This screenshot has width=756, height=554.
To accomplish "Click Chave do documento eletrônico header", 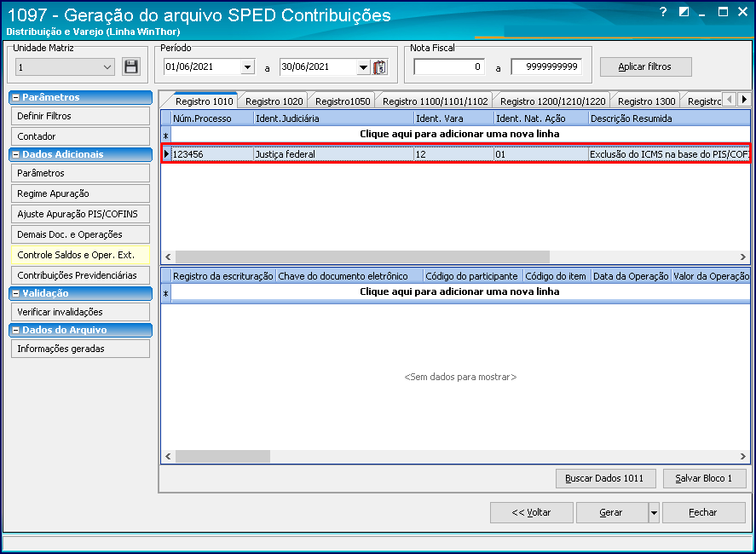I will coord(349,276).
